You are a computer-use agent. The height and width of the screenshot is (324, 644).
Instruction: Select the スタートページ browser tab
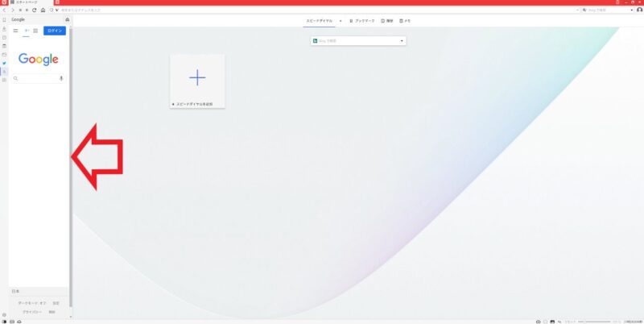31,2
